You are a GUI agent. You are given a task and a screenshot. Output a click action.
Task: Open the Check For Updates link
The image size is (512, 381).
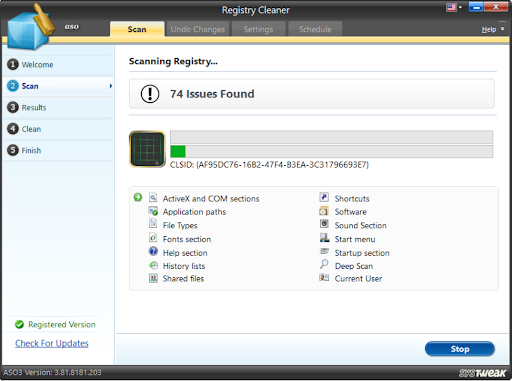pyautogui.click(x=52, y=343)
